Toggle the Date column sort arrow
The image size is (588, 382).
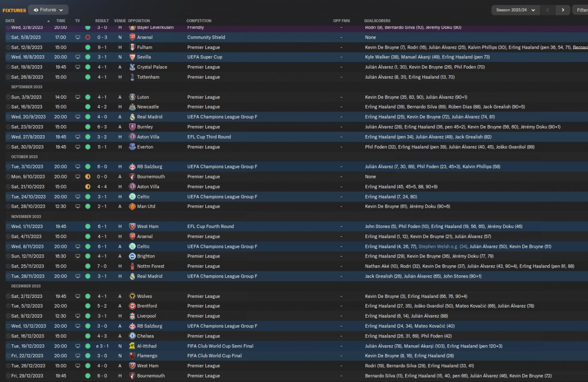(48, 21)
